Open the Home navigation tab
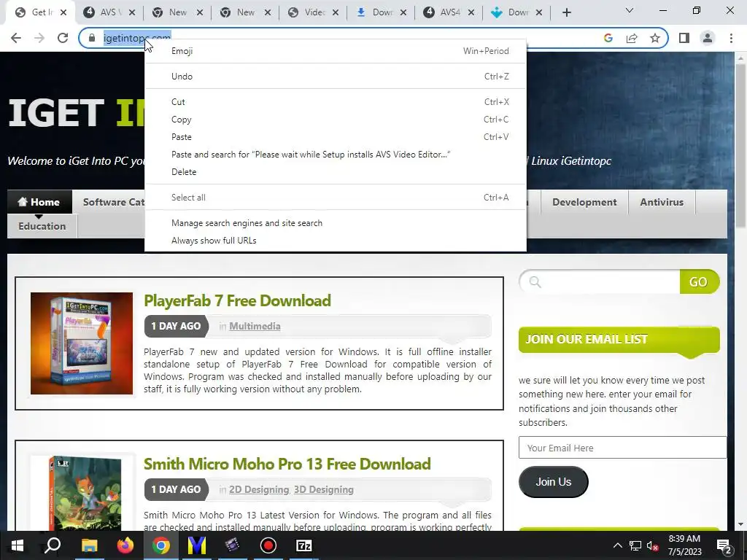This screenshot has width=747, height=560. pos(39,202)
